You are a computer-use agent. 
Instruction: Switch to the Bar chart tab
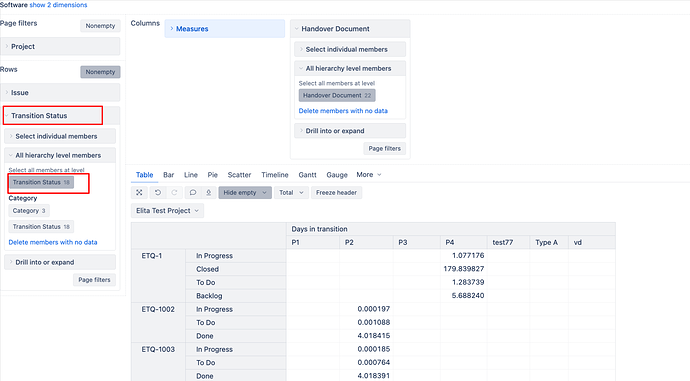tap(169, 175)
